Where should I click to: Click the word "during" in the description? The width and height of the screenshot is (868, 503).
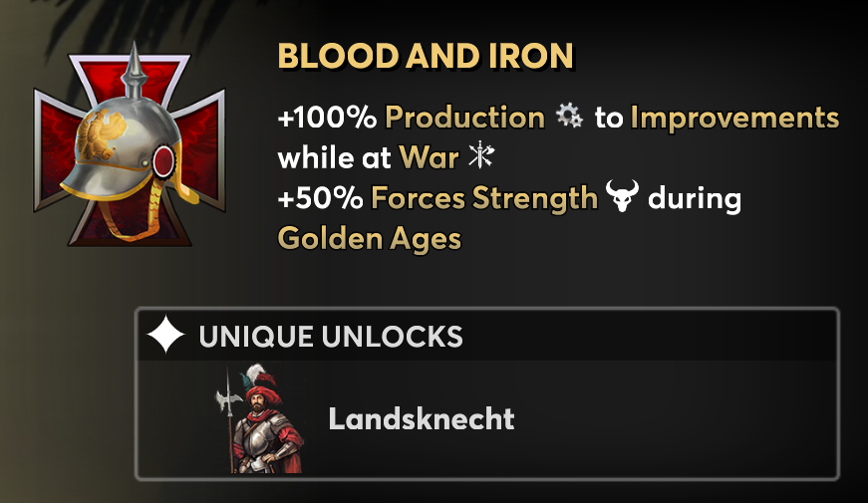[695, 198]
